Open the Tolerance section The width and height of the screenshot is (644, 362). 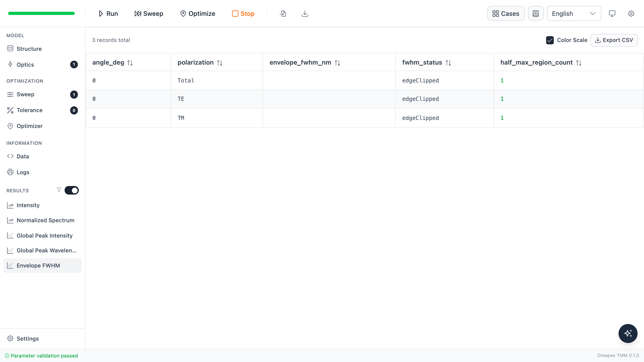pos(42,110)
